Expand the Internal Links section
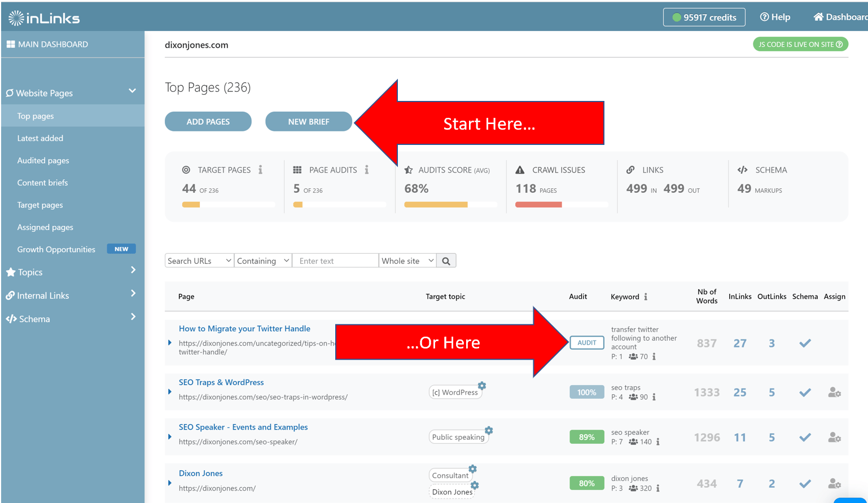The image size is (868, 503). click(133, 293)
